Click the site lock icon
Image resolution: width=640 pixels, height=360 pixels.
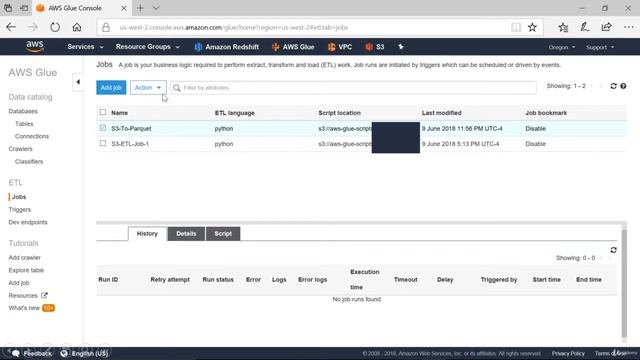106,27
